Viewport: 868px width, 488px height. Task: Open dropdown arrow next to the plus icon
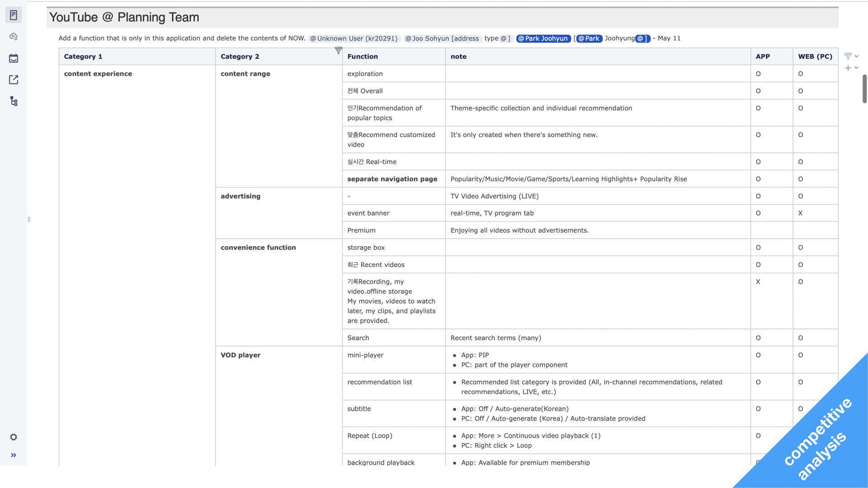pos(857,68)
